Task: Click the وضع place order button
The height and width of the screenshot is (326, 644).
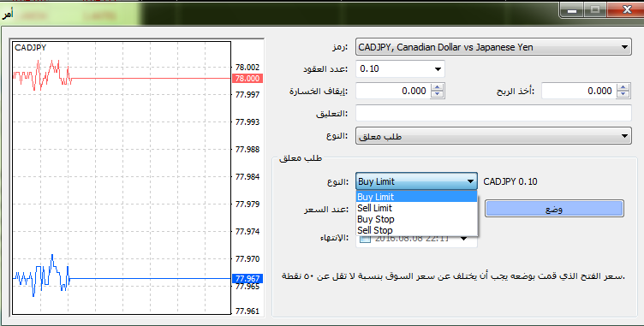Action: coord(554,209)
